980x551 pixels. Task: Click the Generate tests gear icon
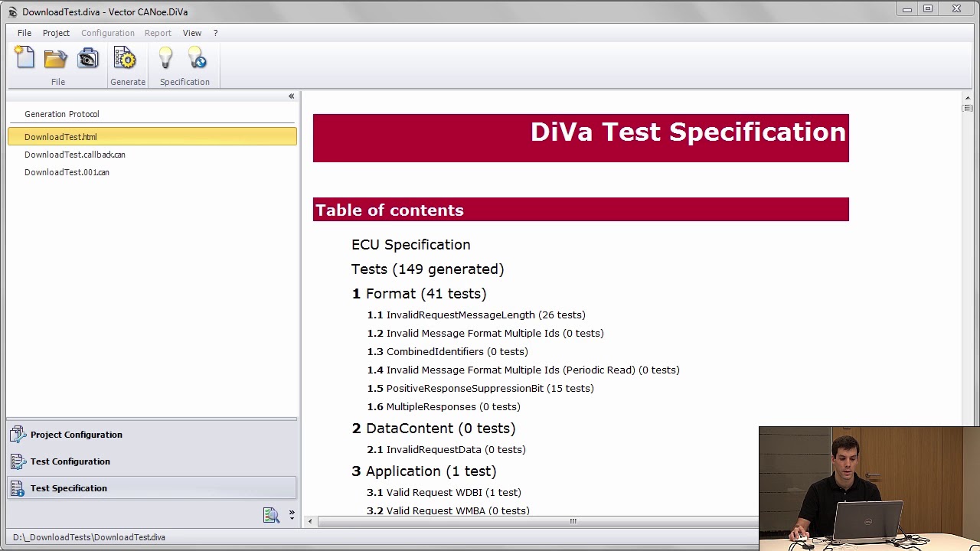[x=127, y=57]
